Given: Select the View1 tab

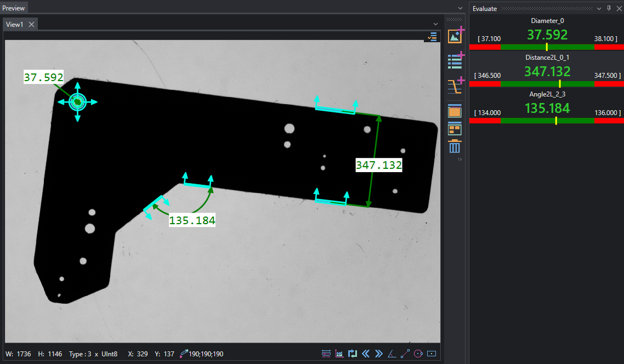Looking at the screenshot, I should (15, 24).
